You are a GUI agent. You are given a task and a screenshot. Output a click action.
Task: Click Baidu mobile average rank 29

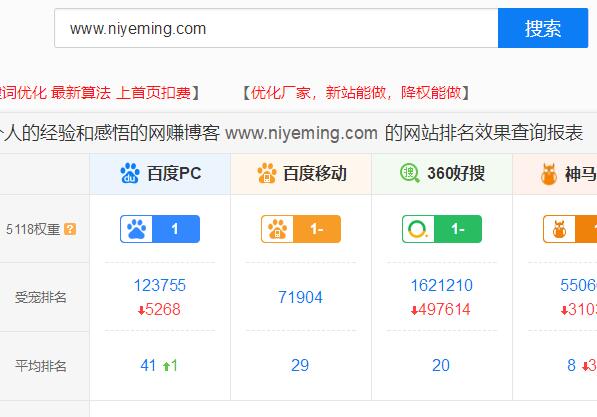tap(300, 366)
